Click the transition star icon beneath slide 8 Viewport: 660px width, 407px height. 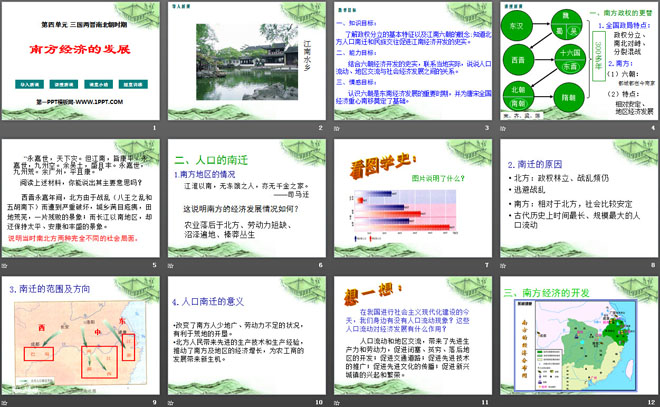click(503, 266)
